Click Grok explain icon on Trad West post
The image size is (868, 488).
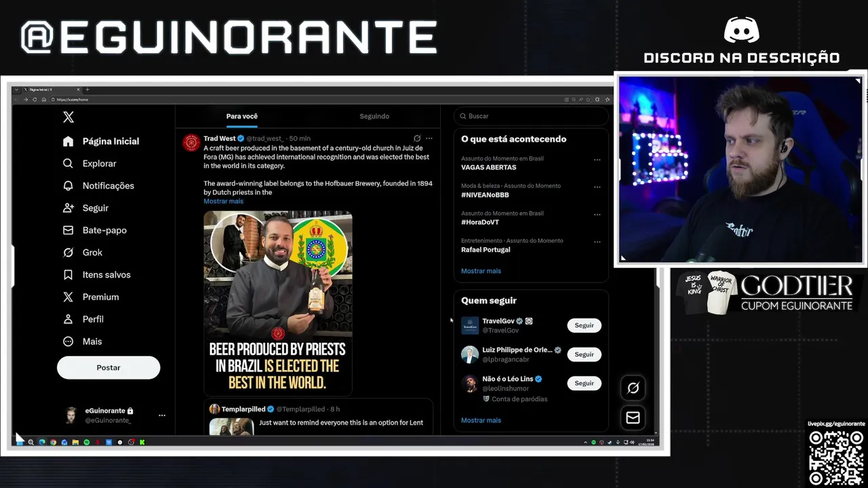pos(417,138)
